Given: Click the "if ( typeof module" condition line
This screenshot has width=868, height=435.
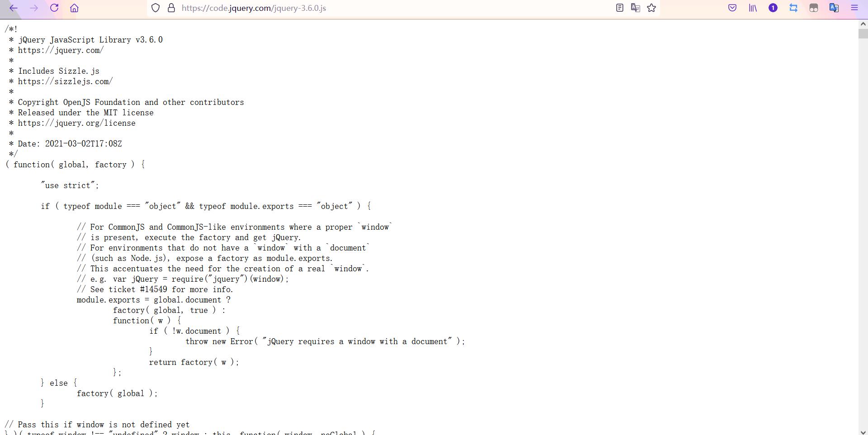Looking at the screenshot, I should (x=206, y=206).
